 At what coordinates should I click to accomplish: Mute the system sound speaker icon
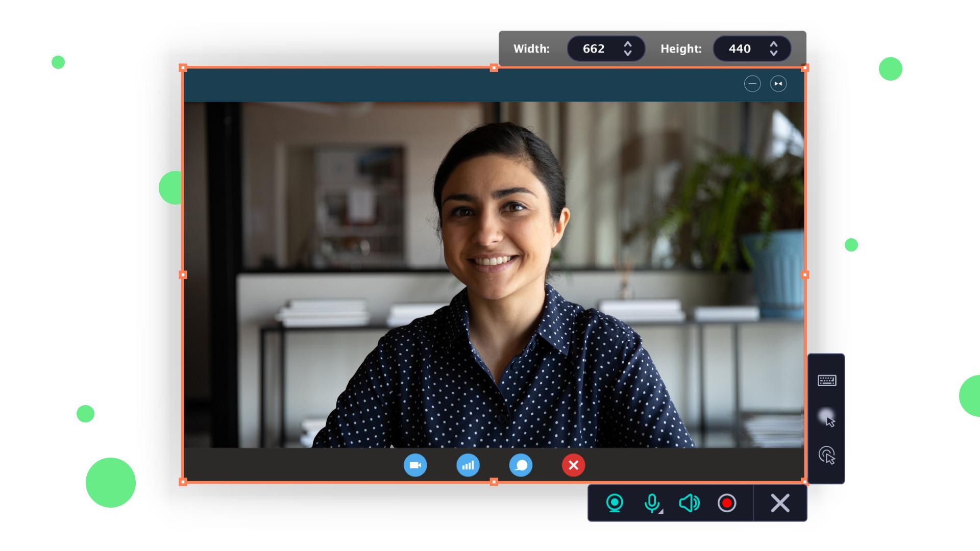pyautogui.click(x=689, y=504)
